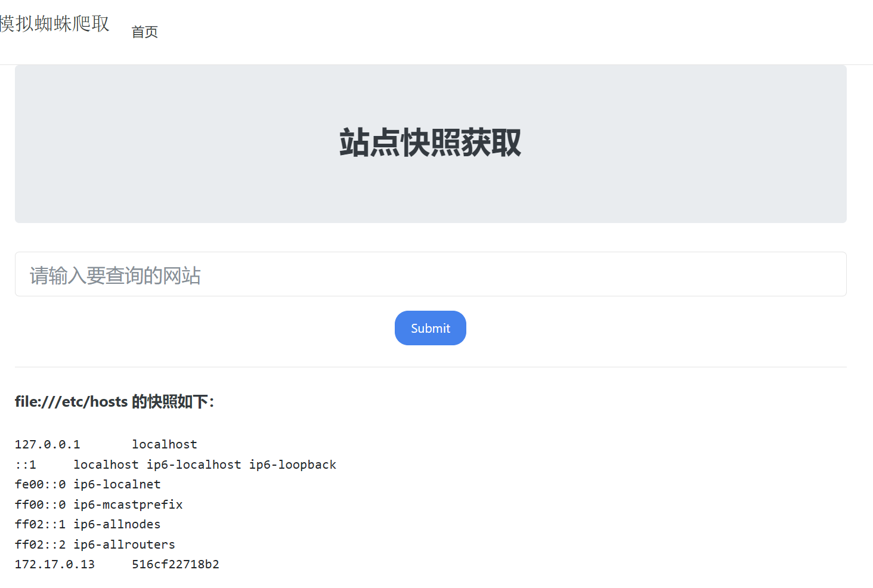Focus the 请输入要查询的网站 input field

[430, 274]
